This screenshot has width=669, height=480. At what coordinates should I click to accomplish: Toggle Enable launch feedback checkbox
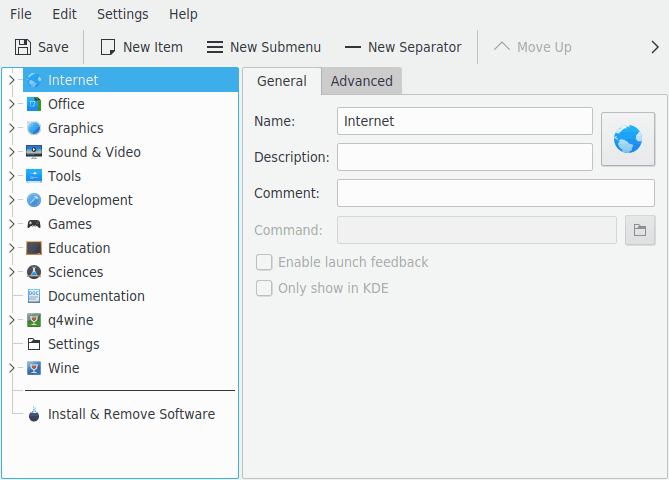point(265,262)
